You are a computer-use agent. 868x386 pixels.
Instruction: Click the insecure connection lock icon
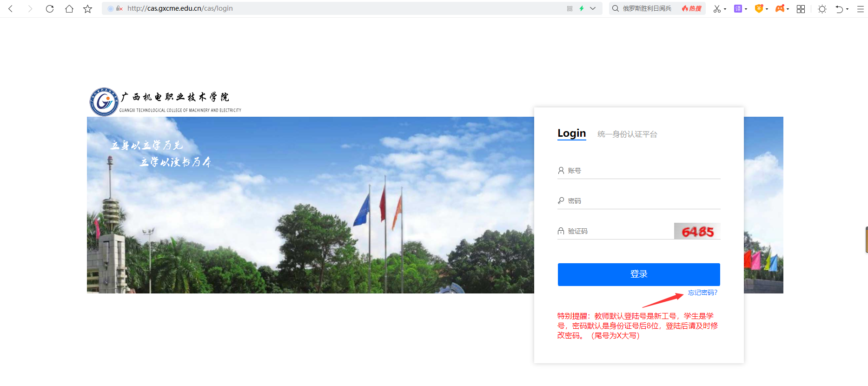click(119, 8)
